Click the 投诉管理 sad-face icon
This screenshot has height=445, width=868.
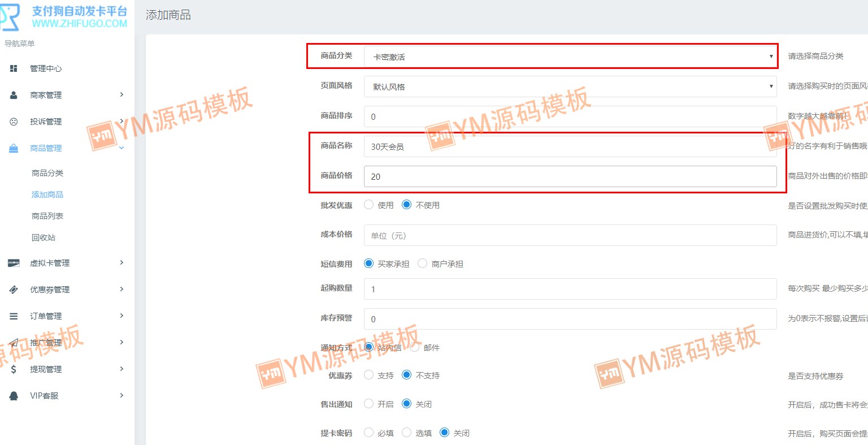click(14, 122)
